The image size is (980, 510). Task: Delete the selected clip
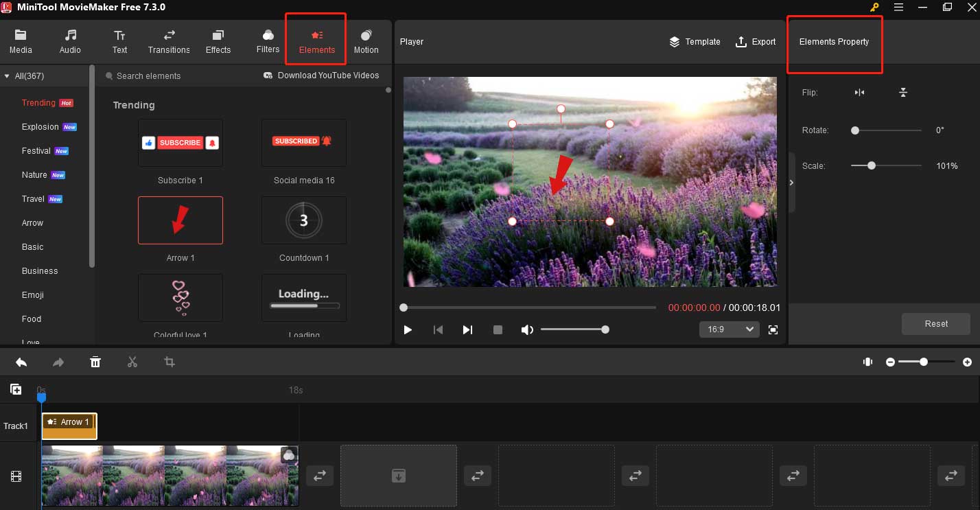(95, 362)
